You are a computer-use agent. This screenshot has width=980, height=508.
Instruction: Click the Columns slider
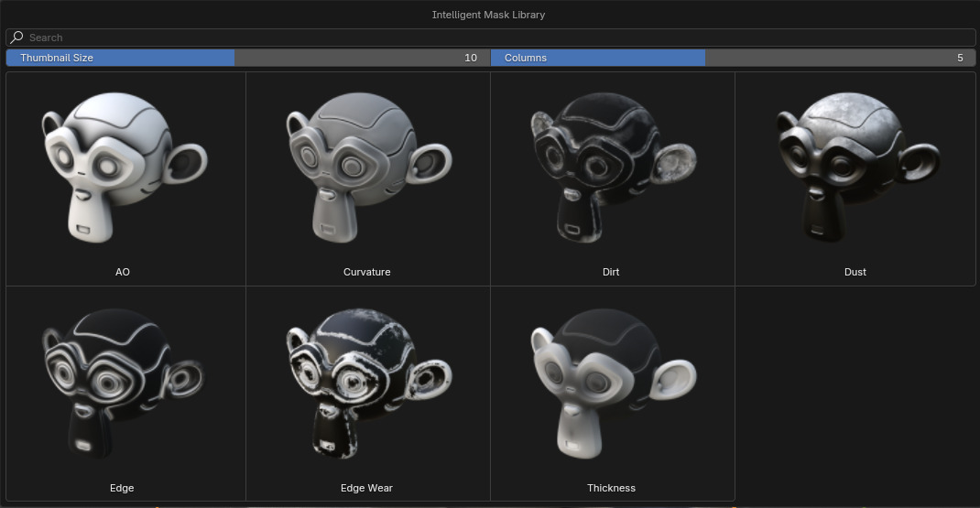pyautogui.click(x=733, y=58)
